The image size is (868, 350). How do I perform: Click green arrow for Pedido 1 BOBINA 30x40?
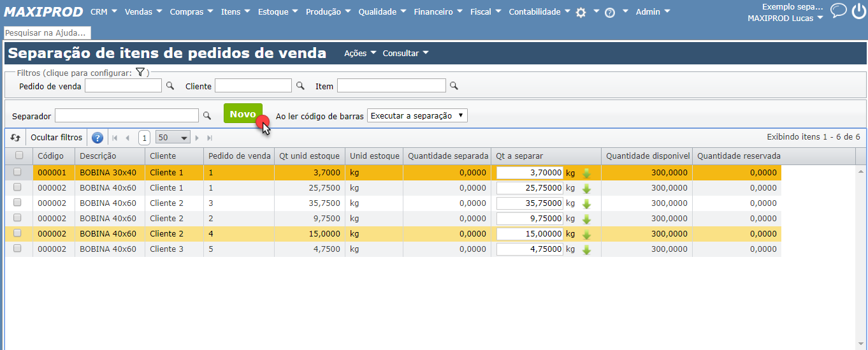pos(587,173)
